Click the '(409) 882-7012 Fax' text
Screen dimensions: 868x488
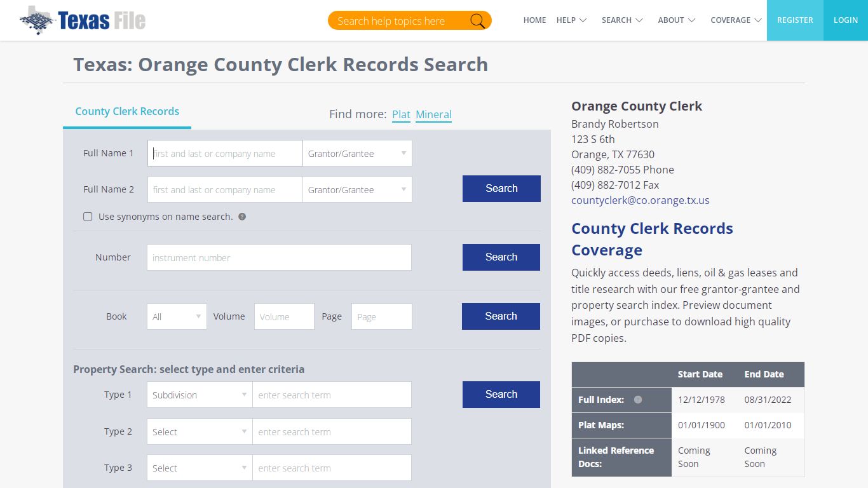(x=615, y=185)
